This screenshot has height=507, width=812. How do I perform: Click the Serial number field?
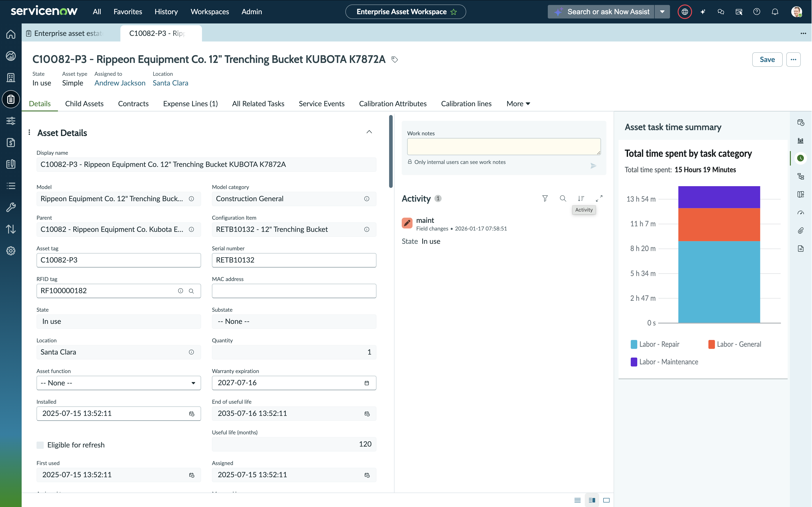click(x=294, y=260)
